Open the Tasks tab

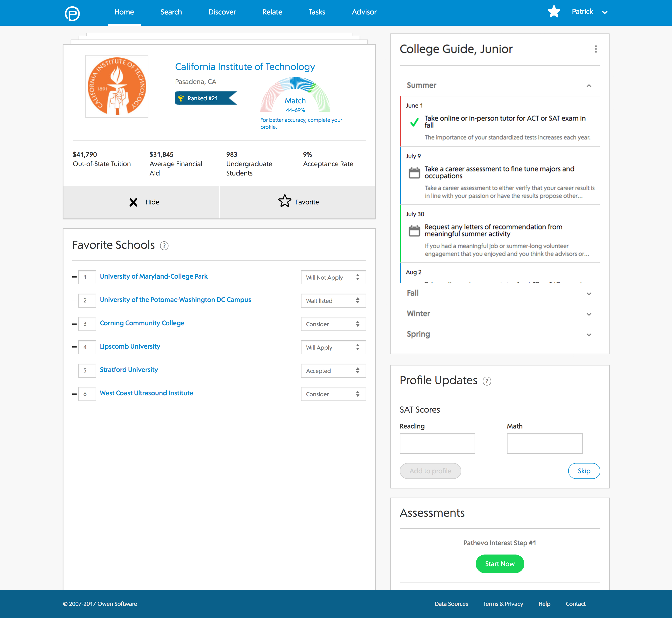tap(317, 12)
